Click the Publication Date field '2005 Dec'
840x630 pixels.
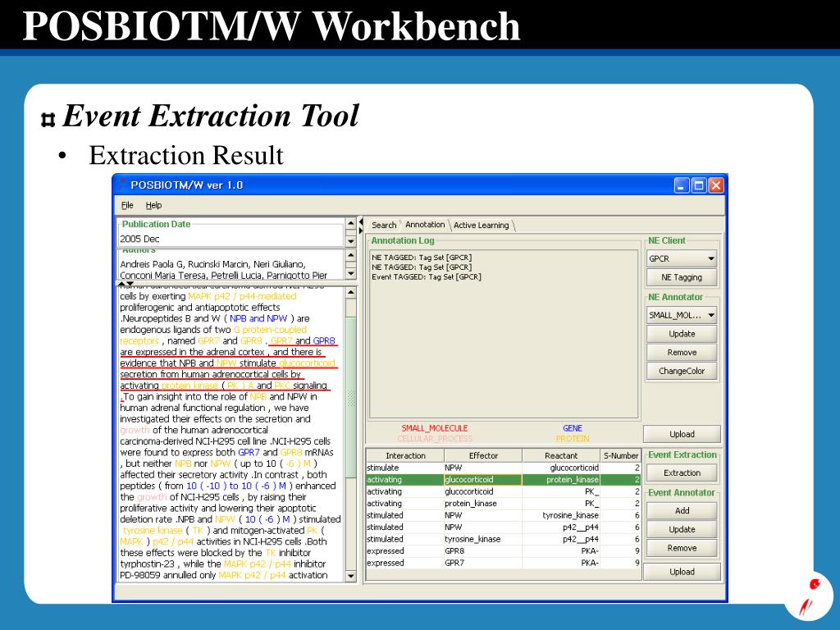231,239
